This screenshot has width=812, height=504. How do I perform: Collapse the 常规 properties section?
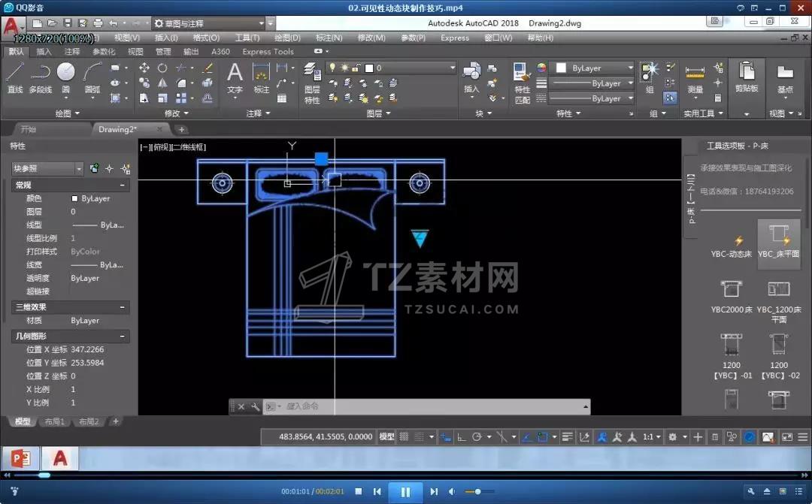click(x=122, y=185)
